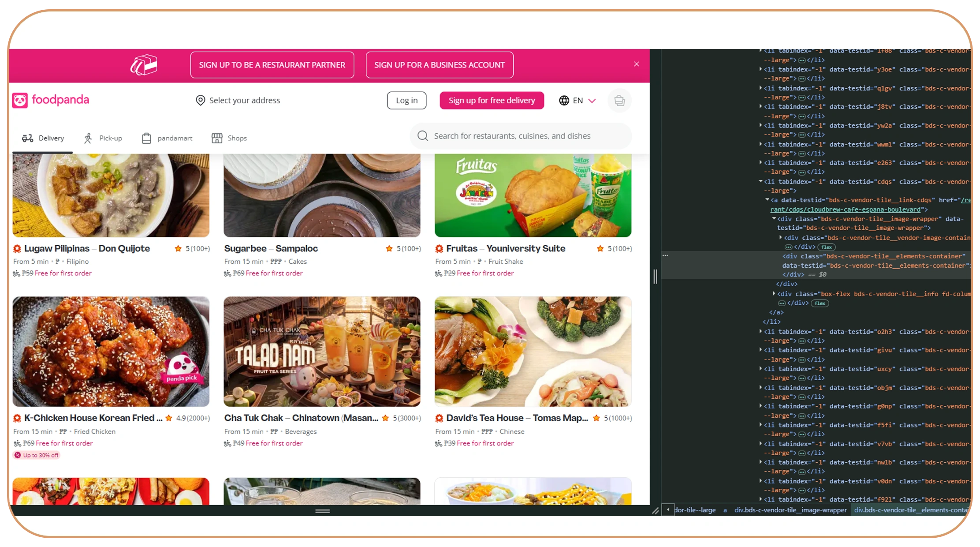The height and width of the screenshot is (547, 980).
Task: Click Select your address link
Action: click(238, 101)
